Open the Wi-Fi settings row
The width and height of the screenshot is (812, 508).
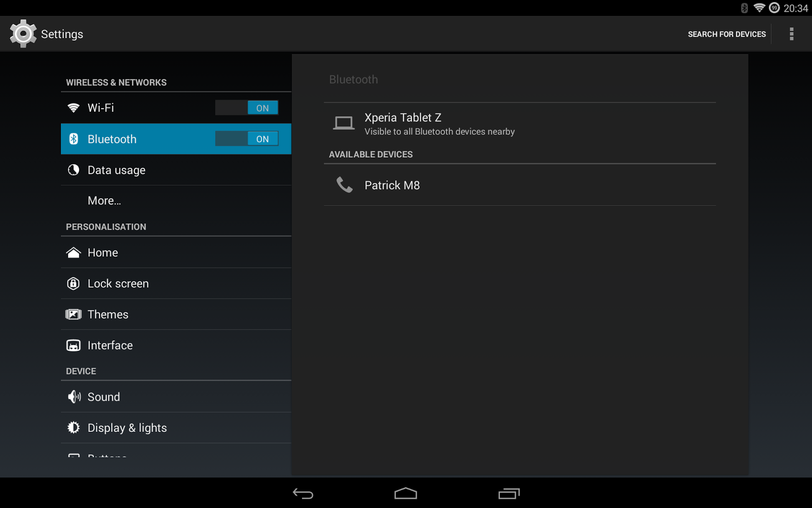pos(176,108)
